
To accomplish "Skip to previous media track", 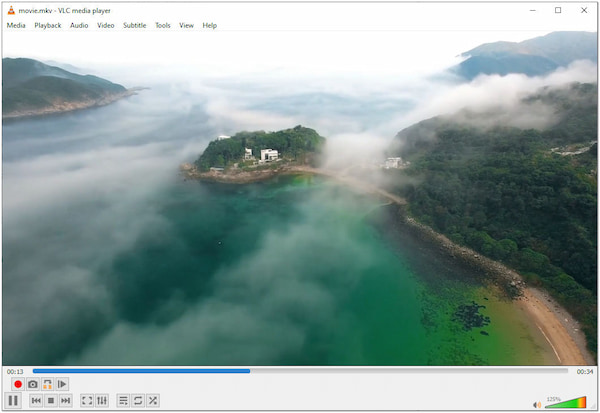I will (x=36, y=400).
